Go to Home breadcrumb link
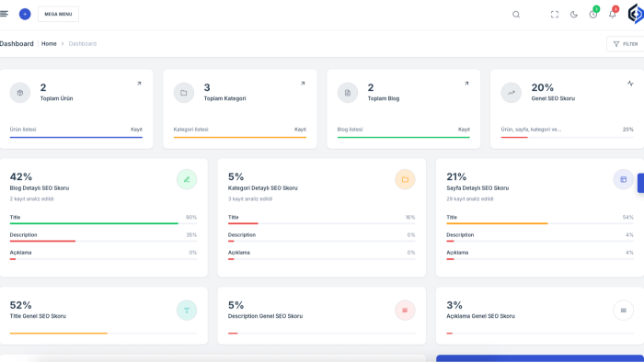 49,43
